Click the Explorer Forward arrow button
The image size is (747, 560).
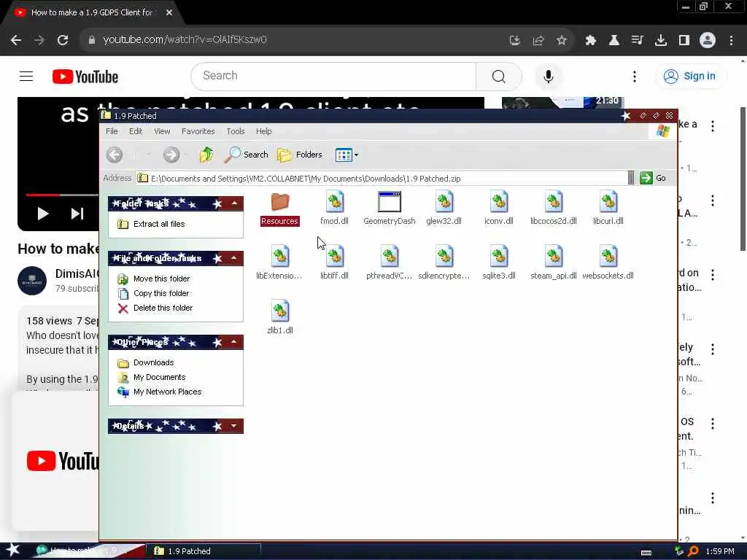coord(171,155)
